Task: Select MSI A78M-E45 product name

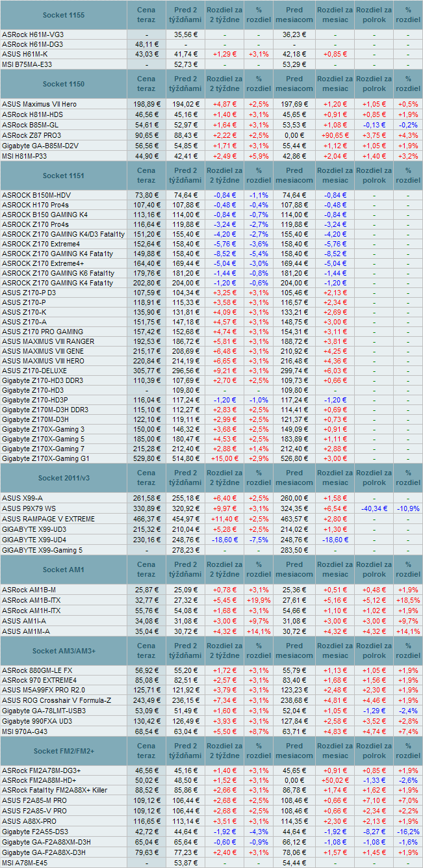Action: [26, 862]
